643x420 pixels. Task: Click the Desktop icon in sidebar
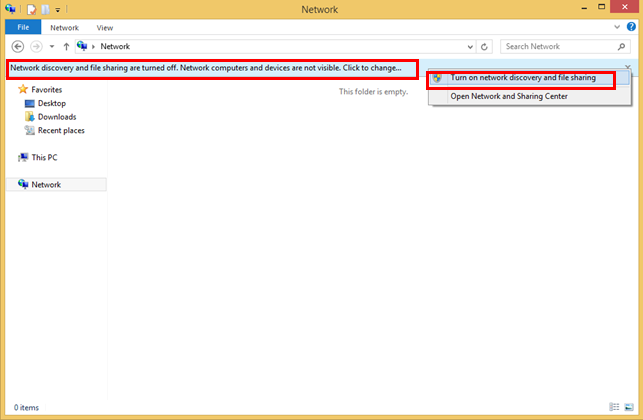(x=30, y=103)
